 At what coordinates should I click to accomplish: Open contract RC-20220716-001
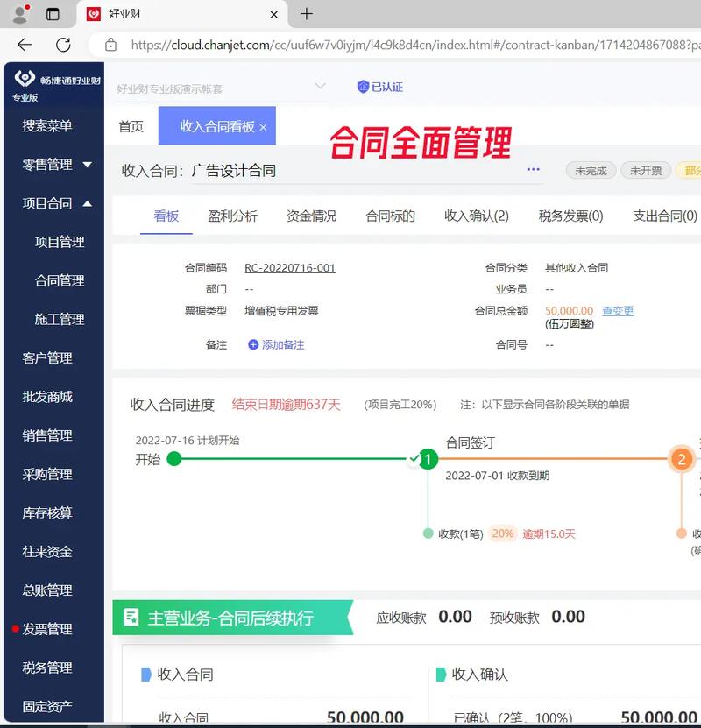290,267
